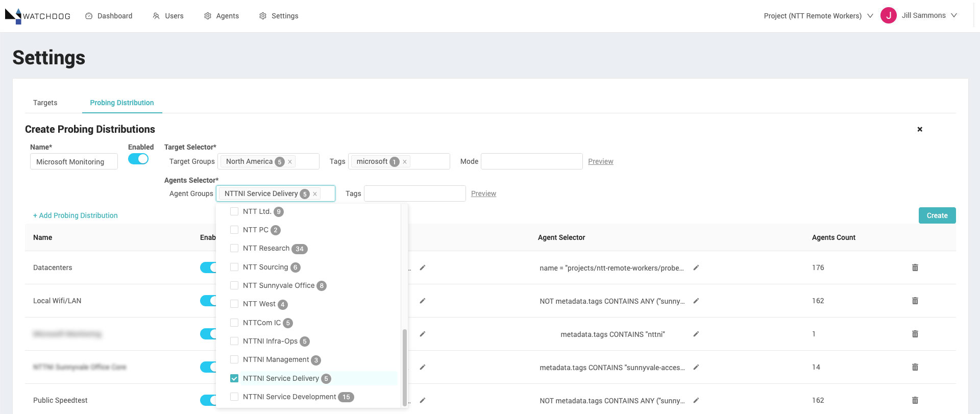Select the Probing Distribution tab

click(122, 103)
